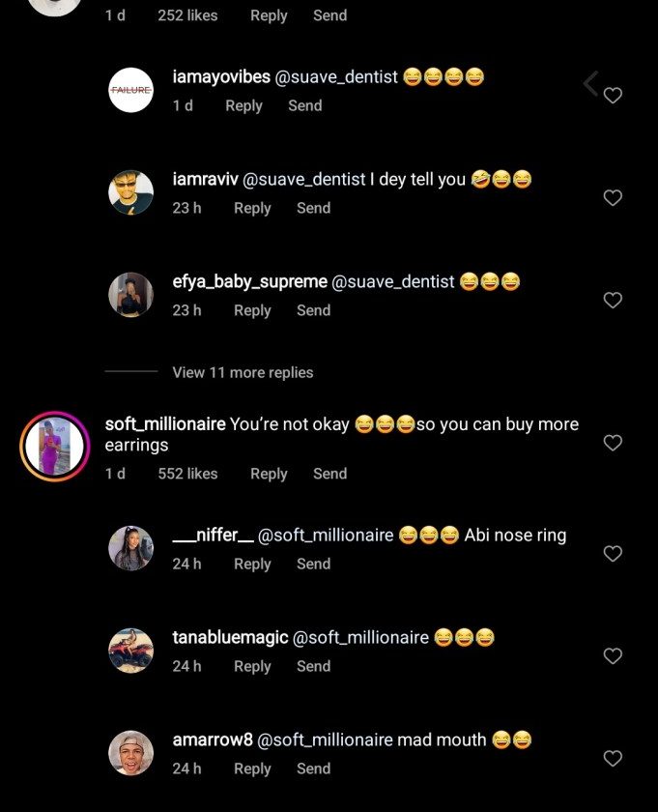View the 252 likes list

(x=187, y=15)
